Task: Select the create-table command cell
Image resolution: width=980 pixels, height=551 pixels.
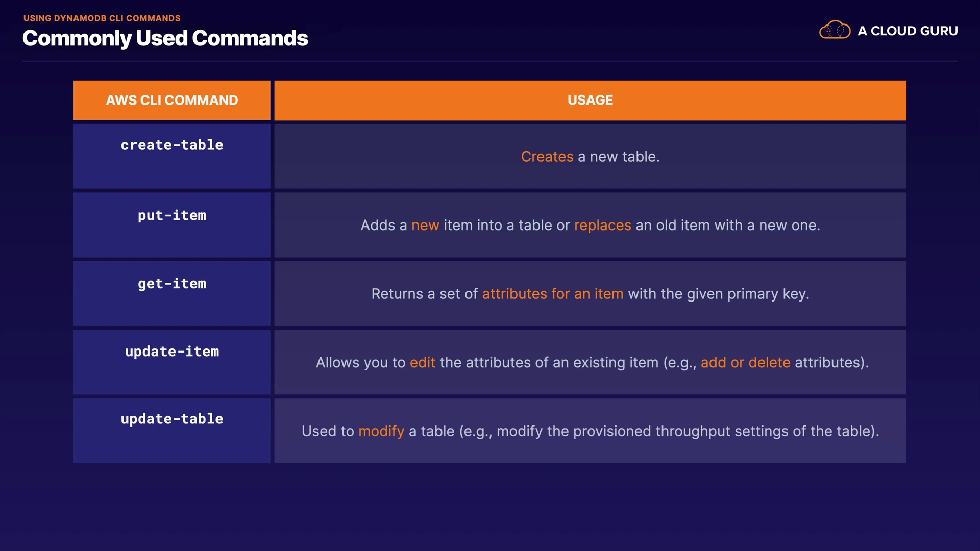Action: coord(171,156)
